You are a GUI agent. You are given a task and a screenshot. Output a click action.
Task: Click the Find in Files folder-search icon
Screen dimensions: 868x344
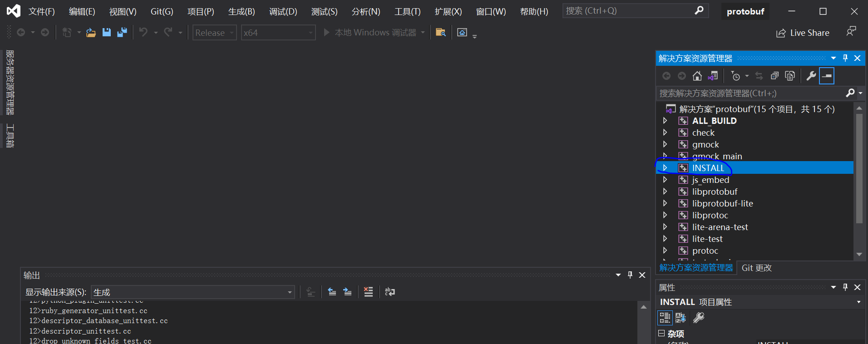[x=440, y=32]
